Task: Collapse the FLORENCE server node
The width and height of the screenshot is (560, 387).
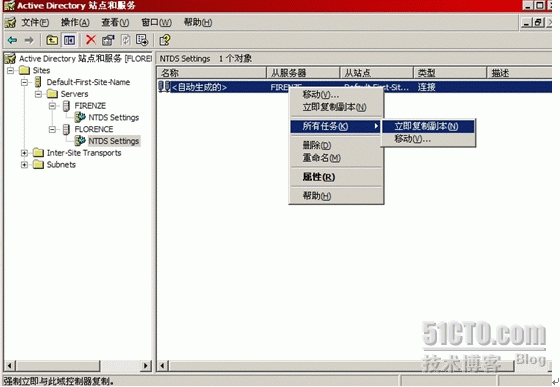Action: point(52,129)
